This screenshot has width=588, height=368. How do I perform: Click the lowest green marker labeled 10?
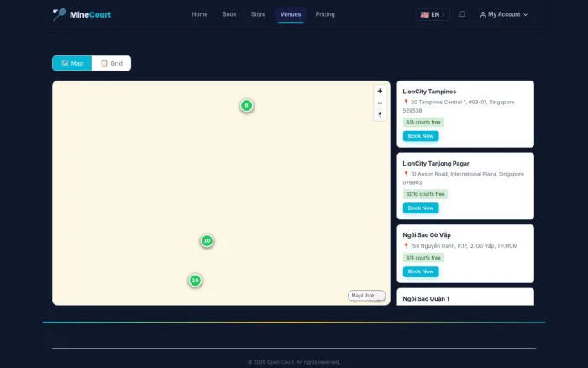point(195,281)
